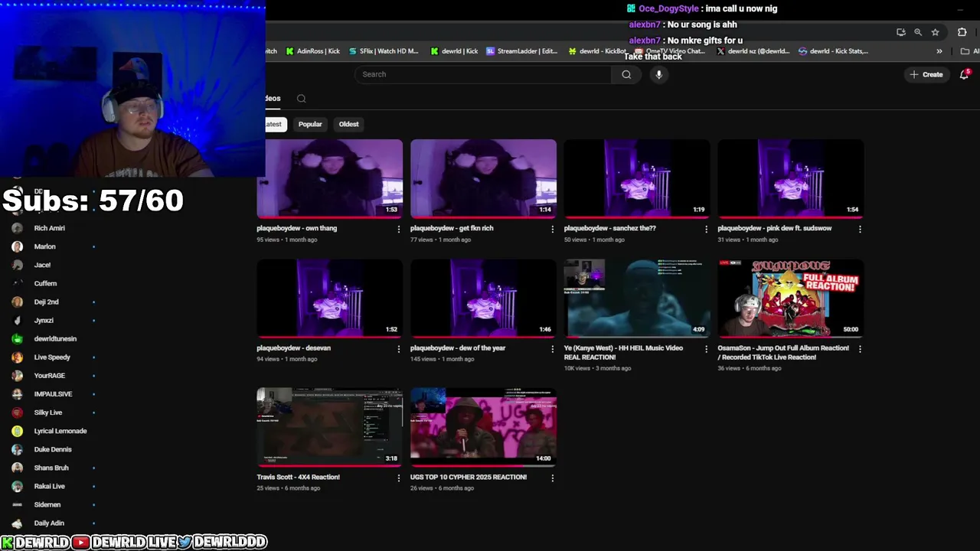Click 'Ye (Kanye West) - HH HEIL' title
This screenshot has width=980, height=551.
click(x=623, y=352)
